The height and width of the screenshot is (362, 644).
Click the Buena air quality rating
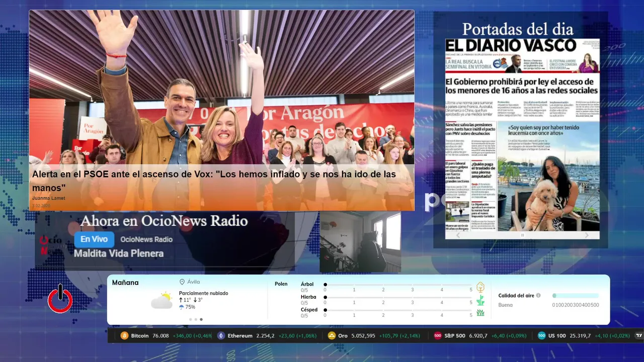(506, 305)
